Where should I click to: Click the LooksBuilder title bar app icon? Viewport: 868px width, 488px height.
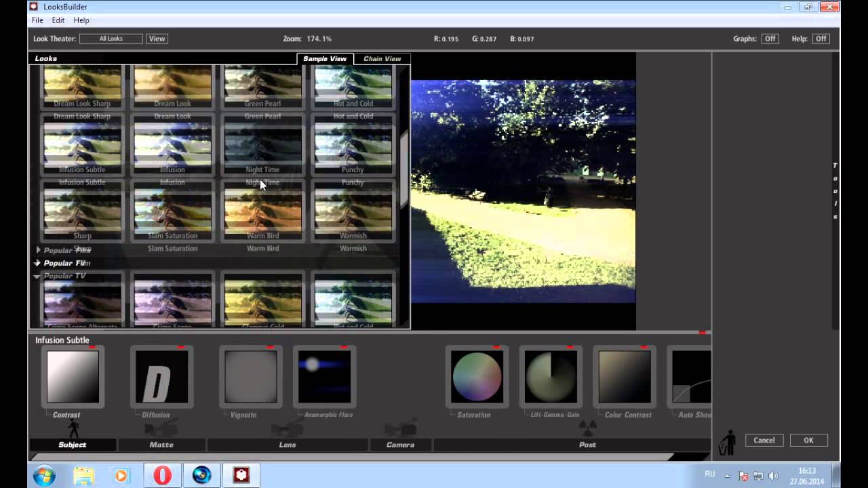(x=33, y=7)
